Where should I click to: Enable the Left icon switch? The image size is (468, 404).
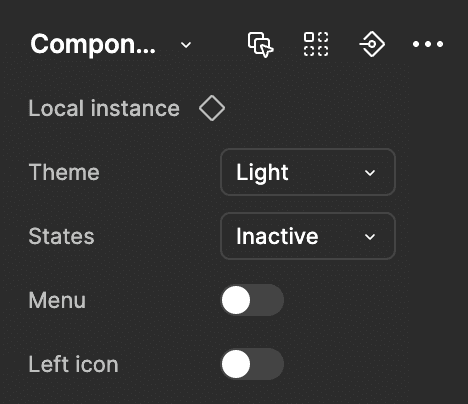252,364
